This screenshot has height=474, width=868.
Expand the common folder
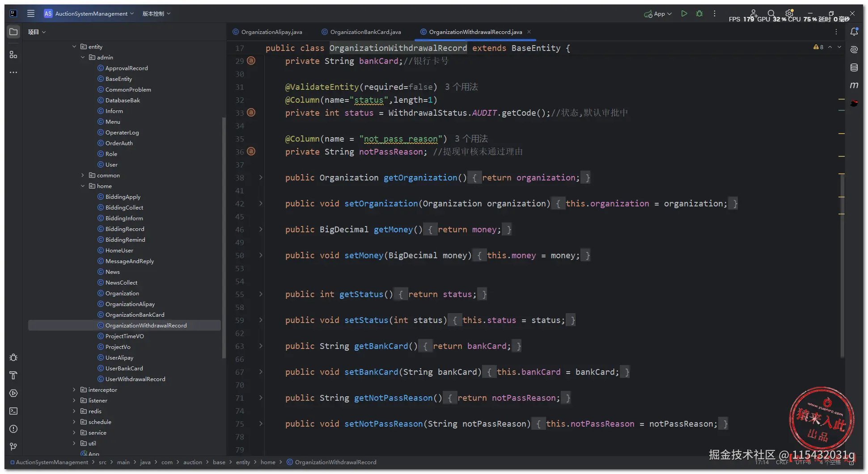pos(83,175)
